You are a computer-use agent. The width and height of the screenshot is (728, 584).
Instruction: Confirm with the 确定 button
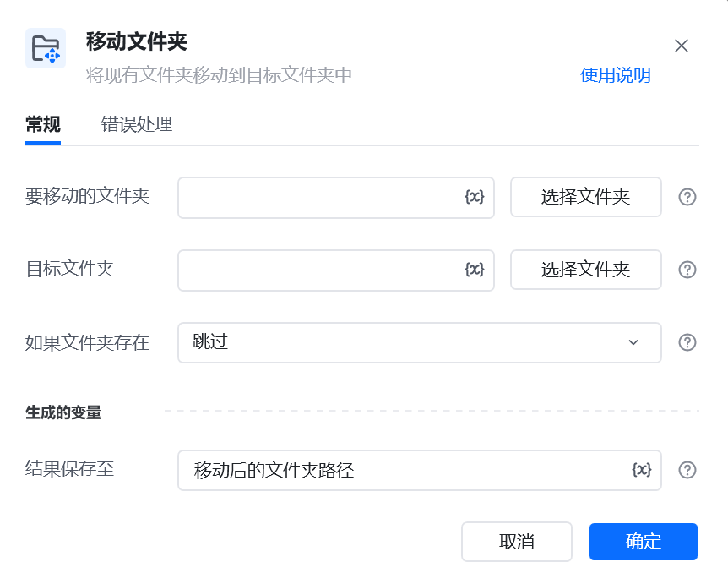(643, 542)
